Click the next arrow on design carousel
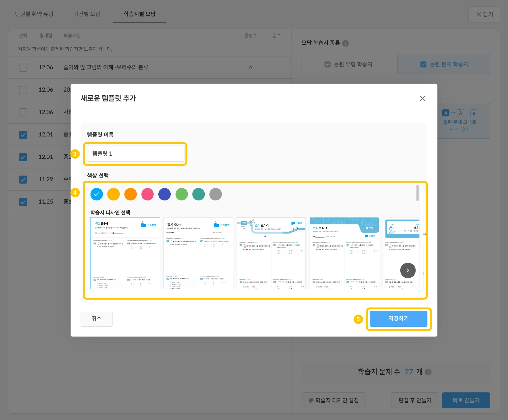508x420 pixels. click(408, 270)
